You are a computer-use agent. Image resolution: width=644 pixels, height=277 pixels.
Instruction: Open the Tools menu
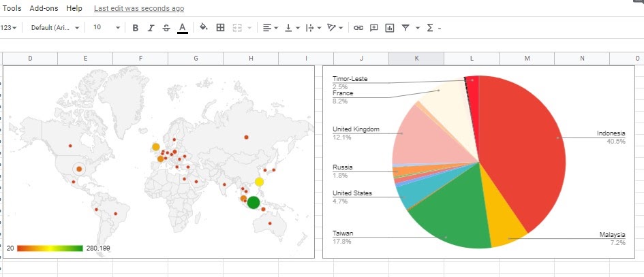[x=12, y=8]
